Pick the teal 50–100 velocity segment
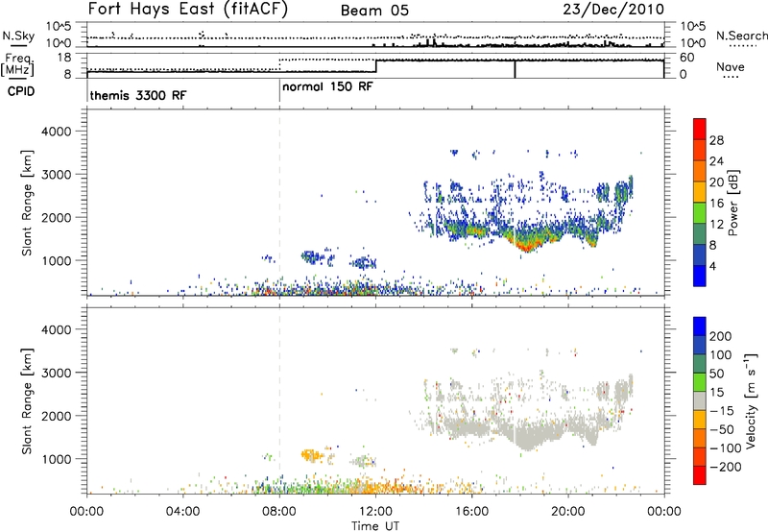768x532 pixels. coord(700,364)
